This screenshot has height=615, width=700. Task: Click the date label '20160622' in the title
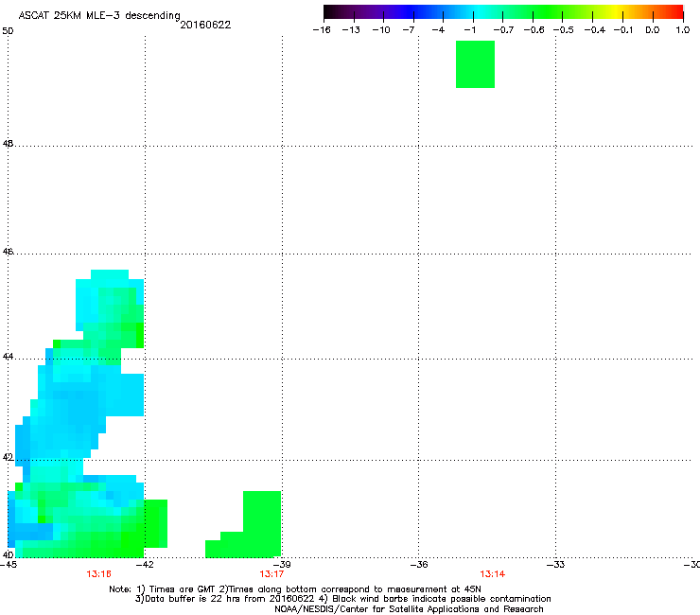point(205,25)
